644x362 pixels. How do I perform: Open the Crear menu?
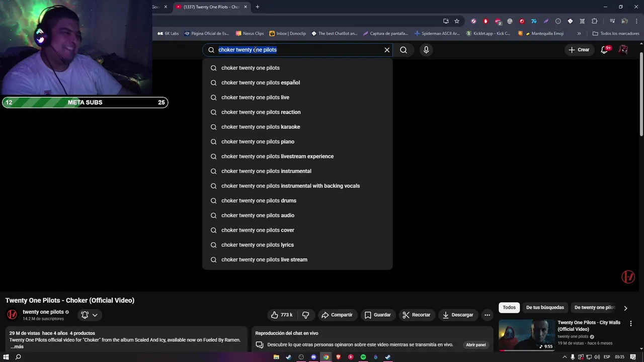579,50
